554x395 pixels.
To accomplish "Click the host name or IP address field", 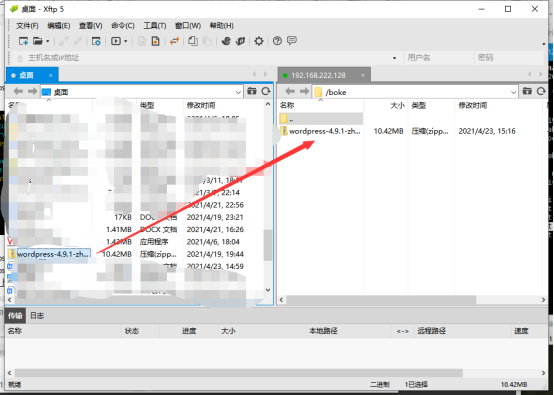I will [x=201, y=58].
